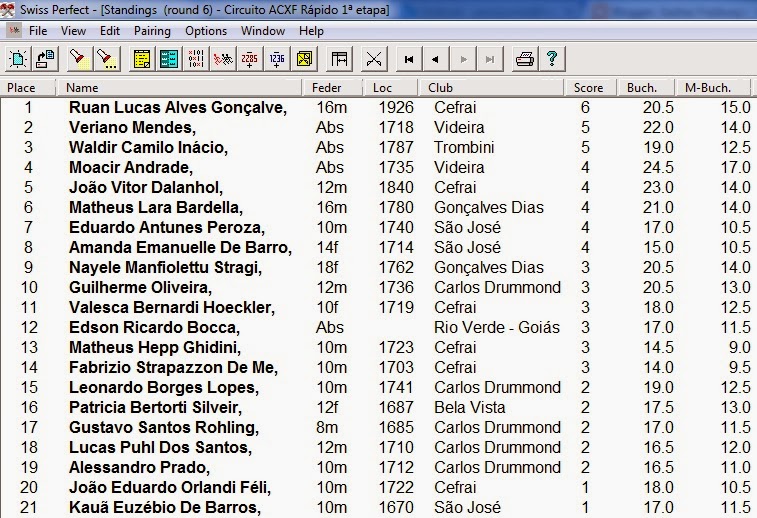Click the Find flashlight toolbar icon
757x518 pixels.
pyautogui.click(x=80, y=59)
